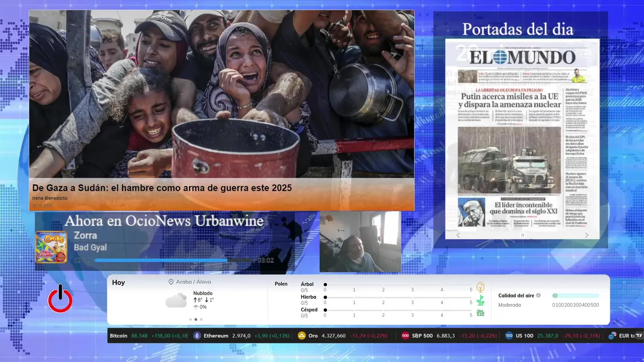Click the Araba / Álava location text
Screen dimensions: 644x362
click(193, 282)
